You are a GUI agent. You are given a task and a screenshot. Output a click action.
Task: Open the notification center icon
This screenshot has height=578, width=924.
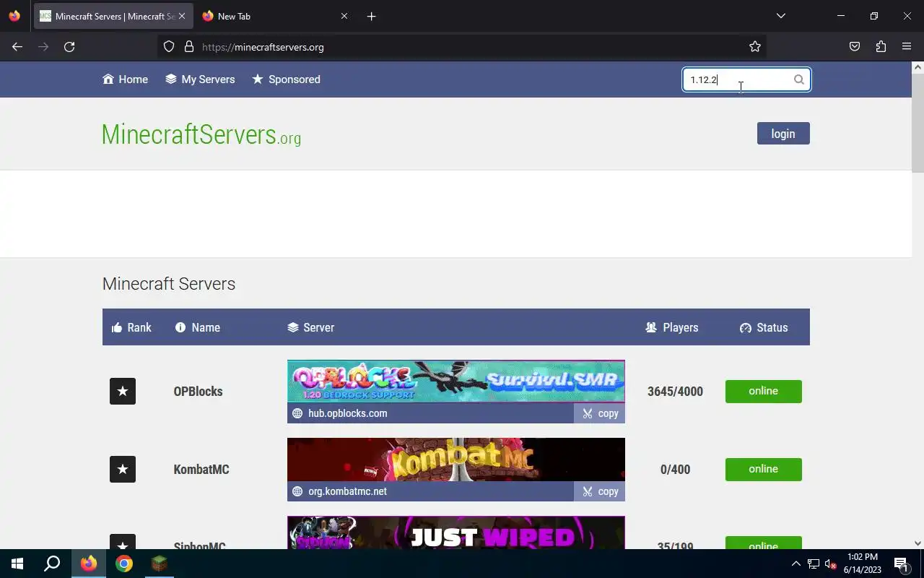click(x=901, y=564)
